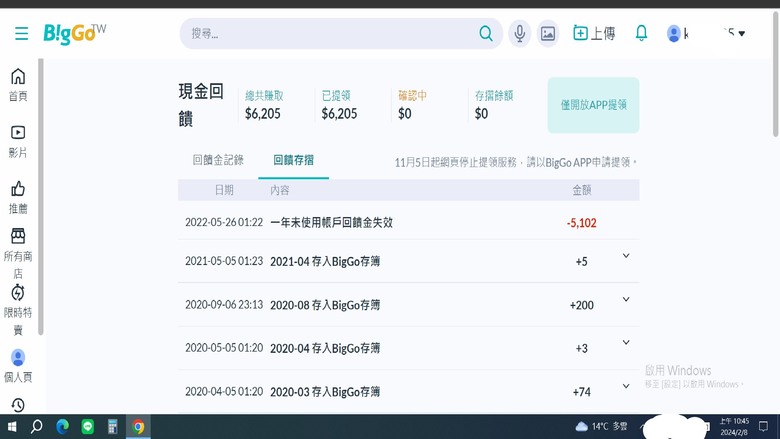Click the BigGo TW logo
780x439 pixels.
pyautogui.click(x=75, y=33)
